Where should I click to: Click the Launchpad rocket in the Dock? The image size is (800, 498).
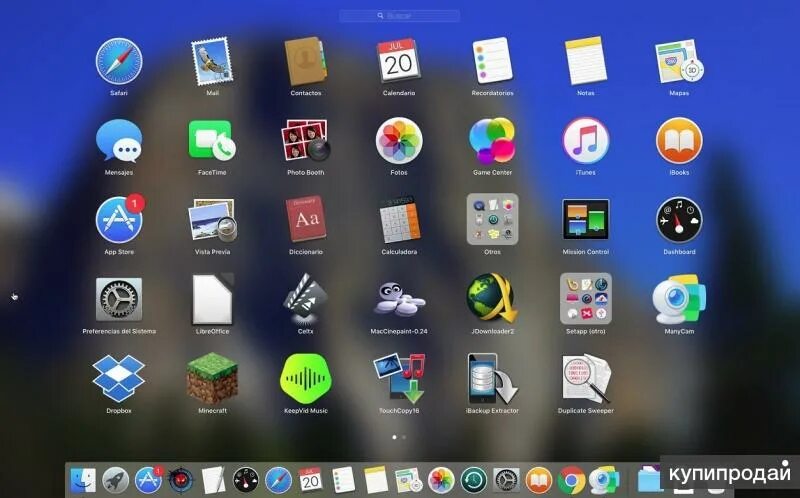click(116, 480)
